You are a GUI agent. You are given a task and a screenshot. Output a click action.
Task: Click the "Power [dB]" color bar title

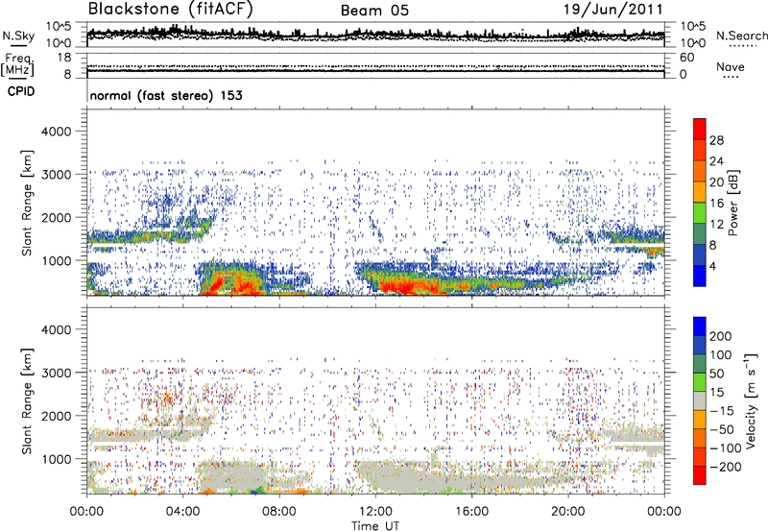point(732,203)
